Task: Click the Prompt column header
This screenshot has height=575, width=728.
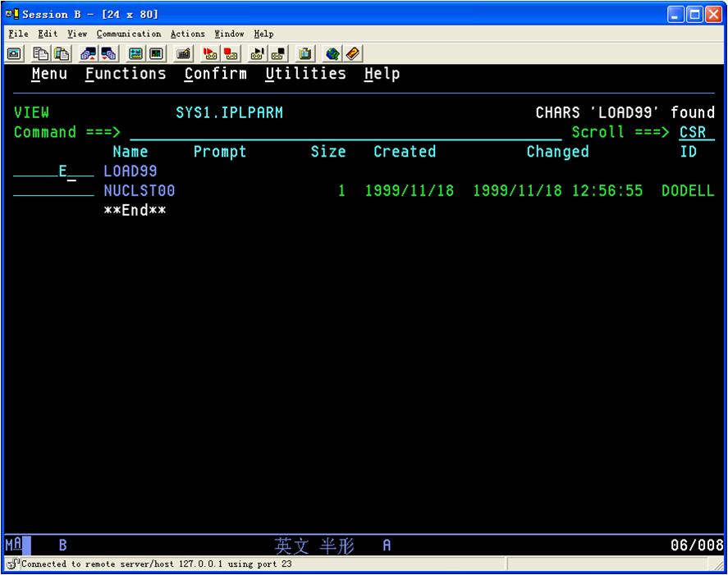Action: (x=220, y=152)
